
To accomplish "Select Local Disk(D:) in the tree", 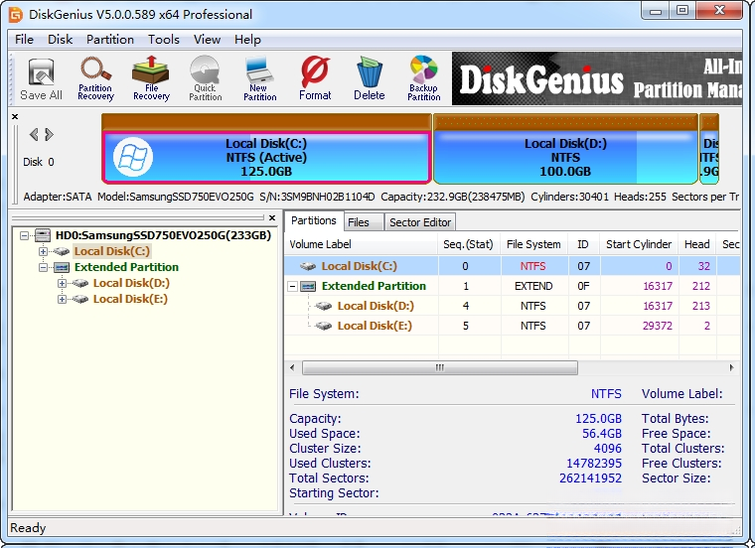I will pos(131,283).
